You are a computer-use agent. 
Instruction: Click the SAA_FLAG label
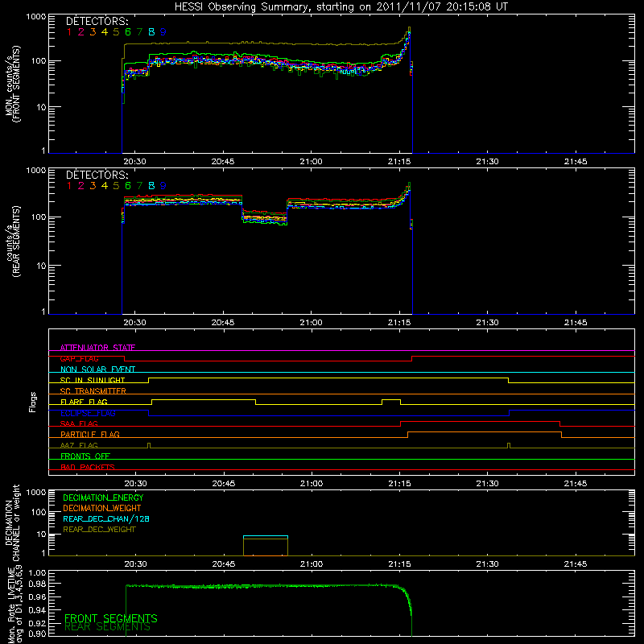(79, 423)
